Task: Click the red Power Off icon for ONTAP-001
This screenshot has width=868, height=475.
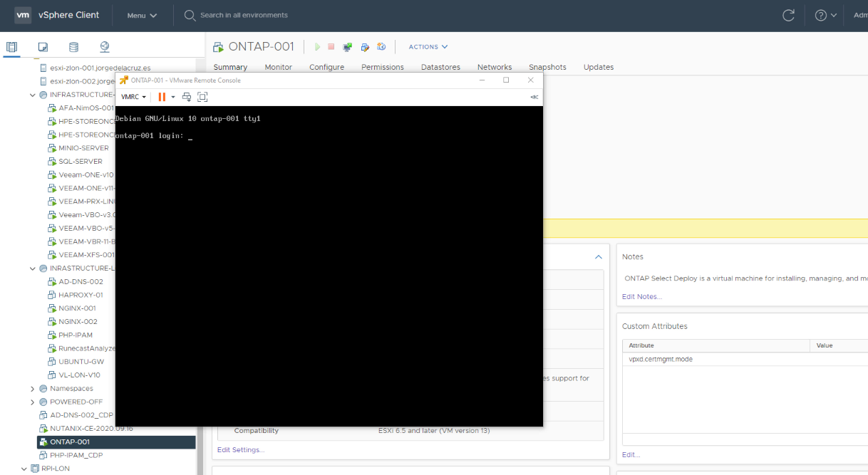Action: [x=331, y=47]
